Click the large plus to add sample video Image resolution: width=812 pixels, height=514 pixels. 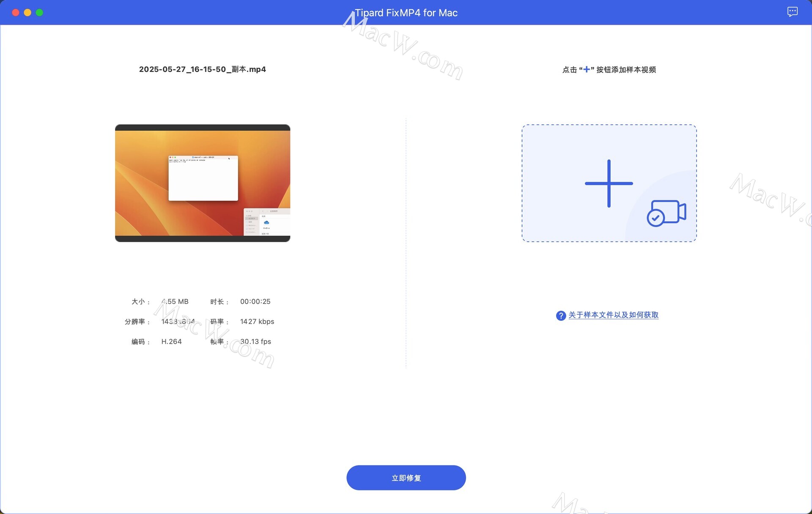[x=609, y=183]
